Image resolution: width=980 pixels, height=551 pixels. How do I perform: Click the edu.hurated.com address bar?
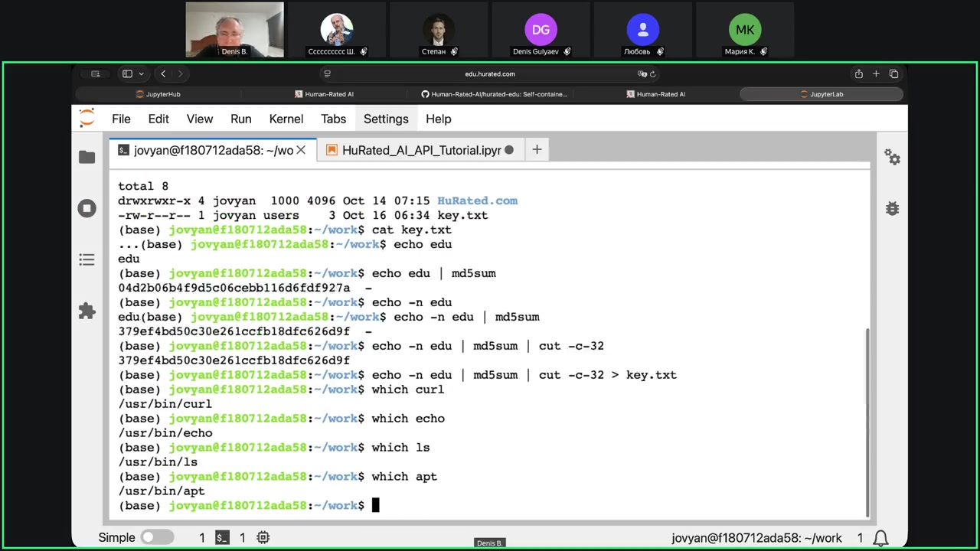click(x=490, y=73)
